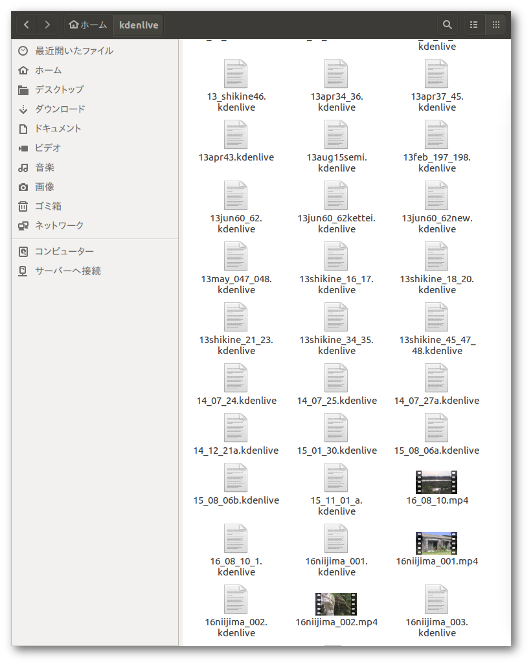Select the 13jun60_62kettei.kdenlive file
The width and height of the screenshot is (530, 665).
coord(336,208)
